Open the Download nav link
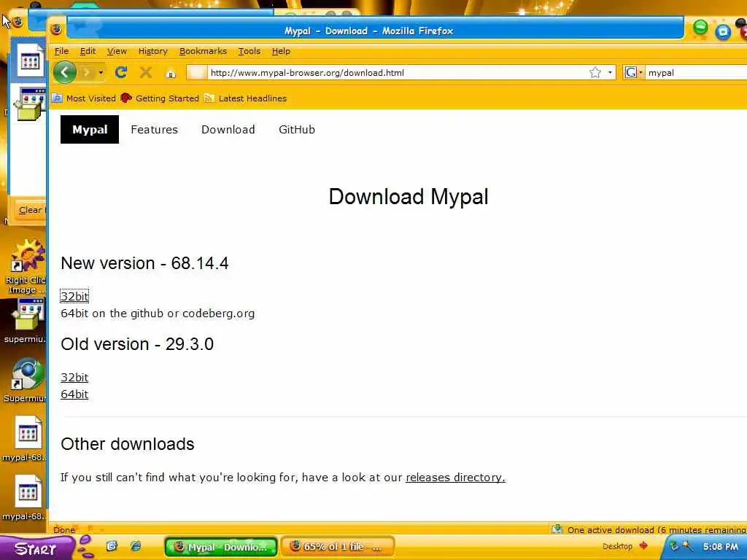This screenshot has width=747, height=560. (228, 130)
